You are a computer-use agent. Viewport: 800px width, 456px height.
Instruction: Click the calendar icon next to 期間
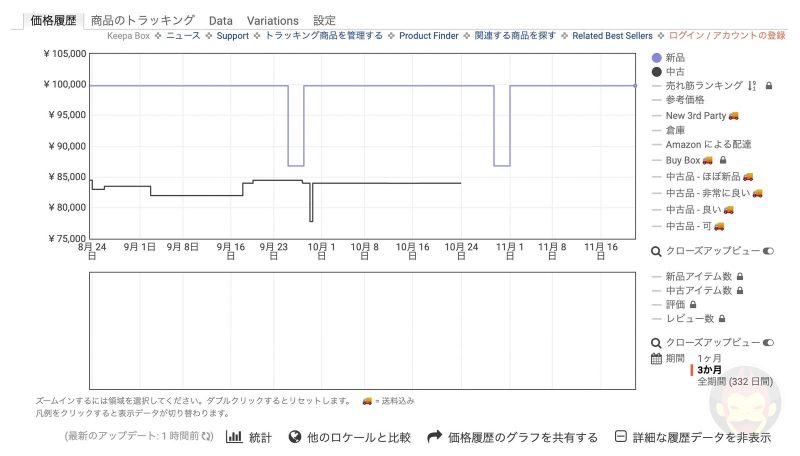656,358
